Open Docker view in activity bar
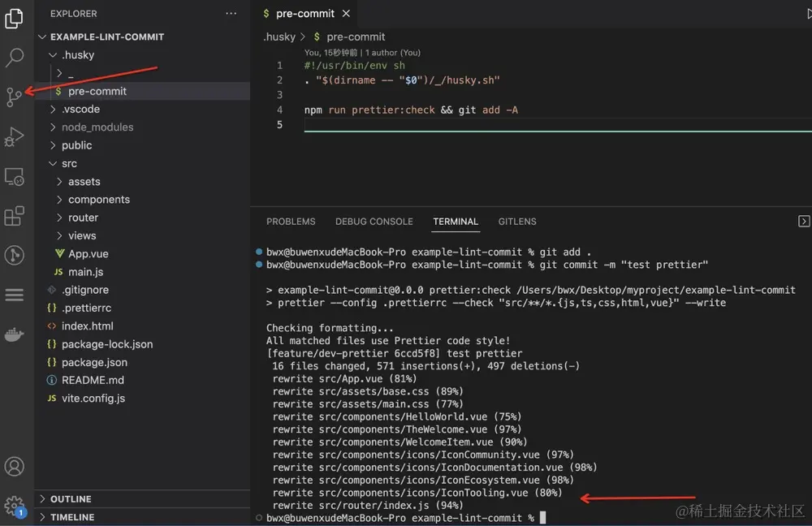Viewport: 812px width, 526px height. (14, 334)
